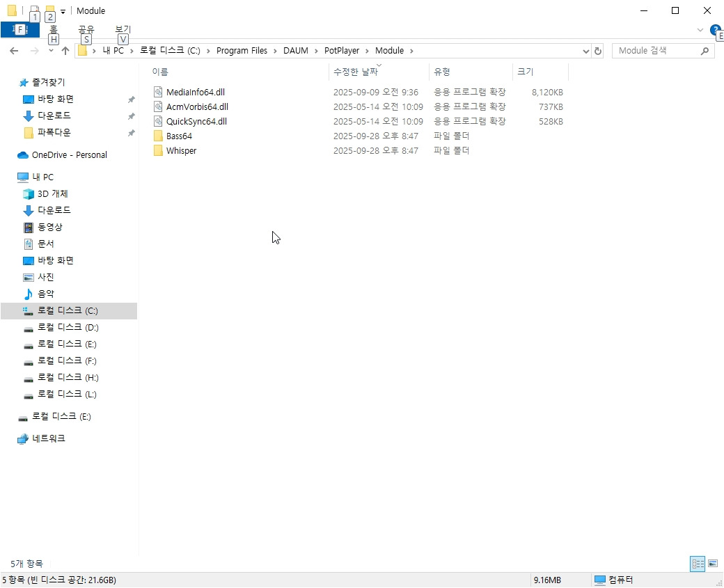The height and width of the screenshot is (588, 724).
Task: Switch to large icons view layout
Action: 712,564
